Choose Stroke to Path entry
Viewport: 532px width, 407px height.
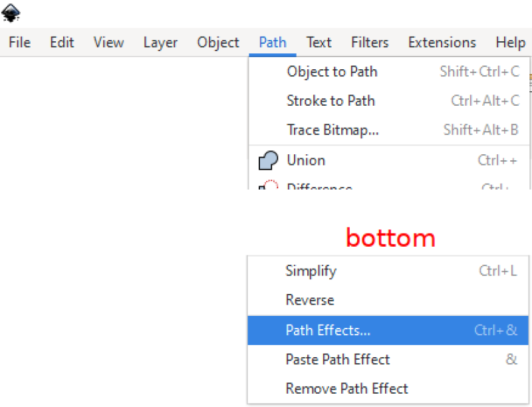(x=389, y=100)
